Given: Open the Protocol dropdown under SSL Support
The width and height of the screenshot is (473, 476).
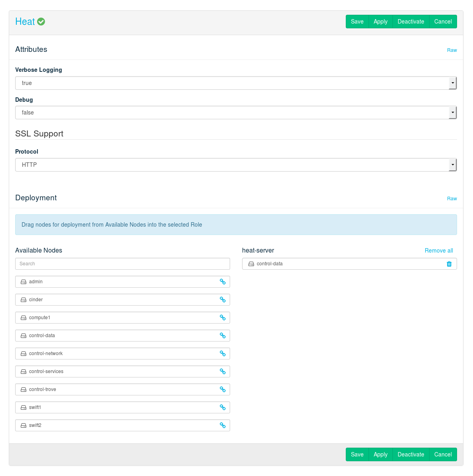Looking at the screenshot, I should [236, 165].
